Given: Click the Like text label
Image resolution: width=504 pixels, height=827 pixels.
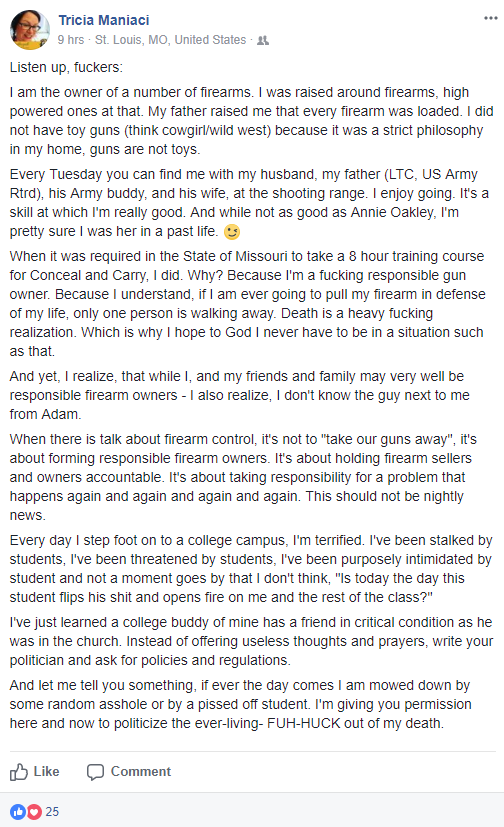Looking at the screenshot, I should (46, 772).
